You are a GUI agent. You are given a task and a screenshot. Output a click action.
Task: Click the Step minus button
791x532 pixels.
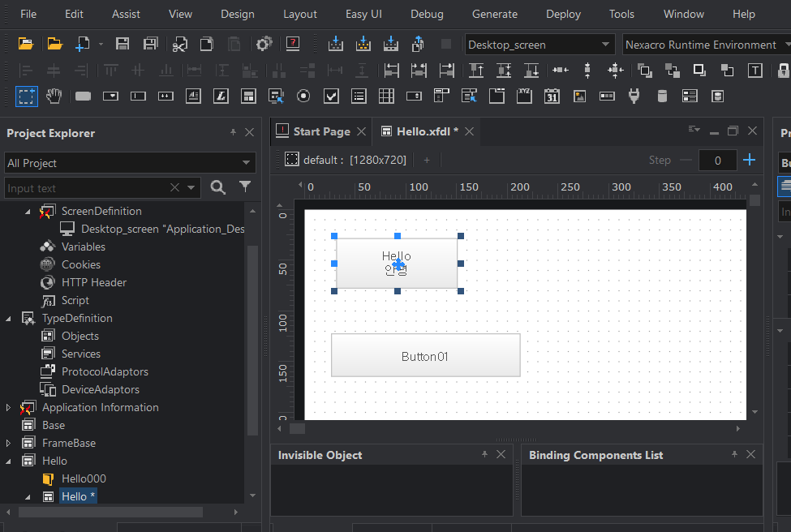coord(686,160)
